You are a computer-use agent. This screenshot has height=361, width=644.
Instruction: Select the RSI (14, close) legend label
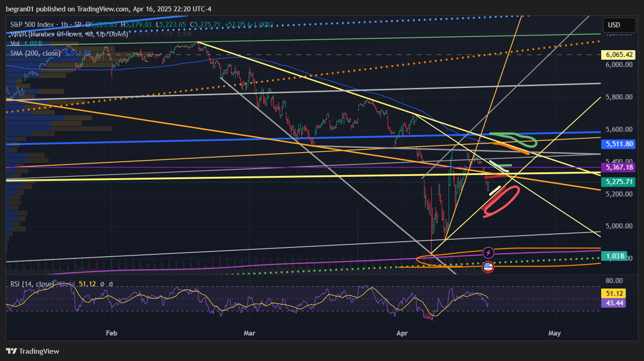tap(32, 284)
